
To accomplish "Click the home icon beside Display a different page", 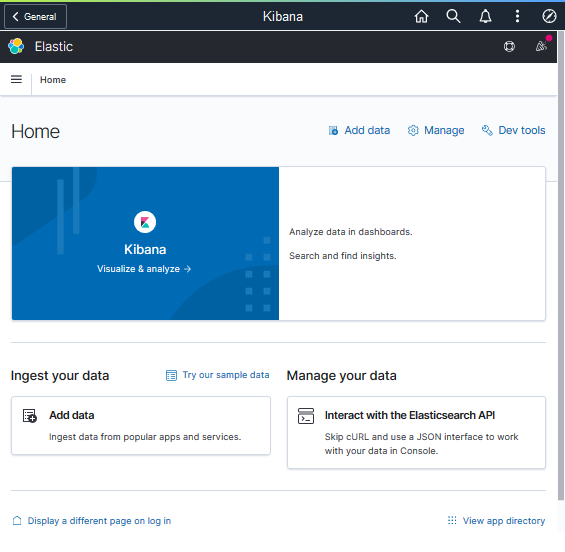I will click(17, 521).
